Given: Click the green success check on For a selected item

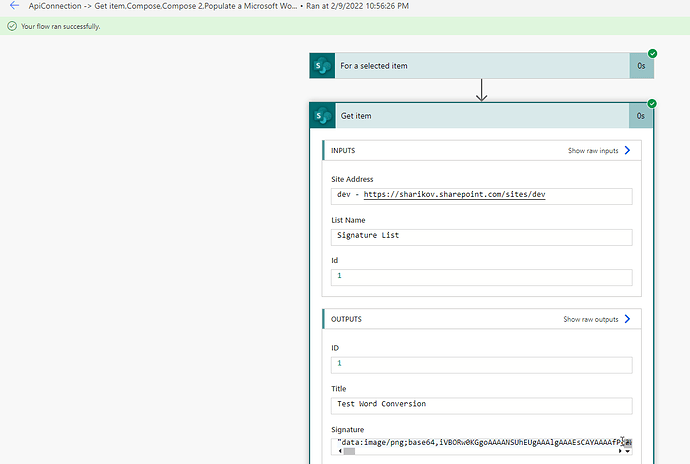Looking at the screenshot, I should [652, 53].
